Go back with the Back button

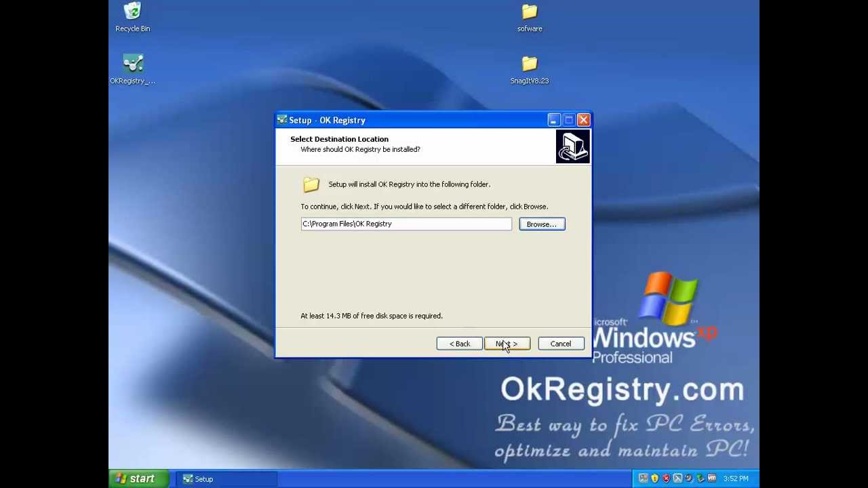[460, 344]
